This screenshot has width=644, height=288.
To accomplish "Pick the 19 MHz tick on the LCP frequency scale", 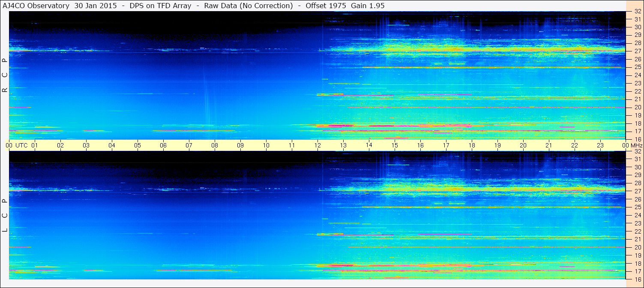I will click(x=638, y=255).
